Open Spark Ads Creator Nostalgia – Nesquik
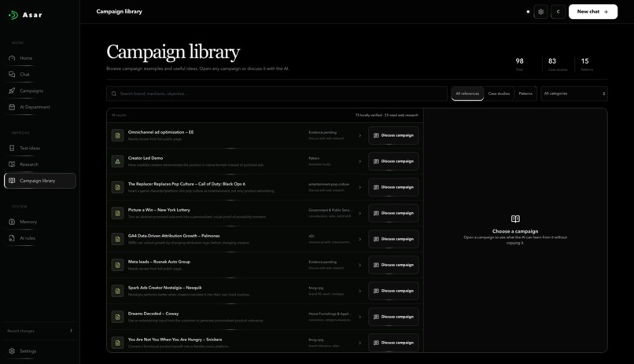 tap(164, 288)
